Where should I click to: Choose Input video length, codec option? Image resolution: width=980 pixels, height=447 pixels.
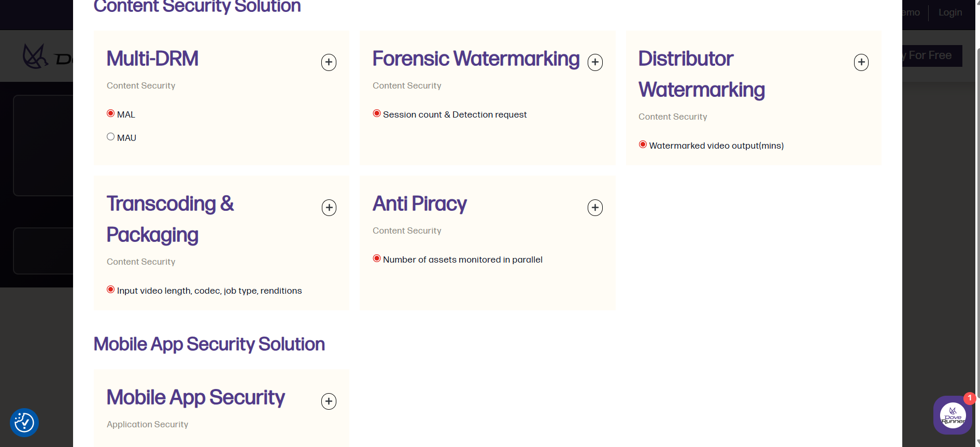110,290
